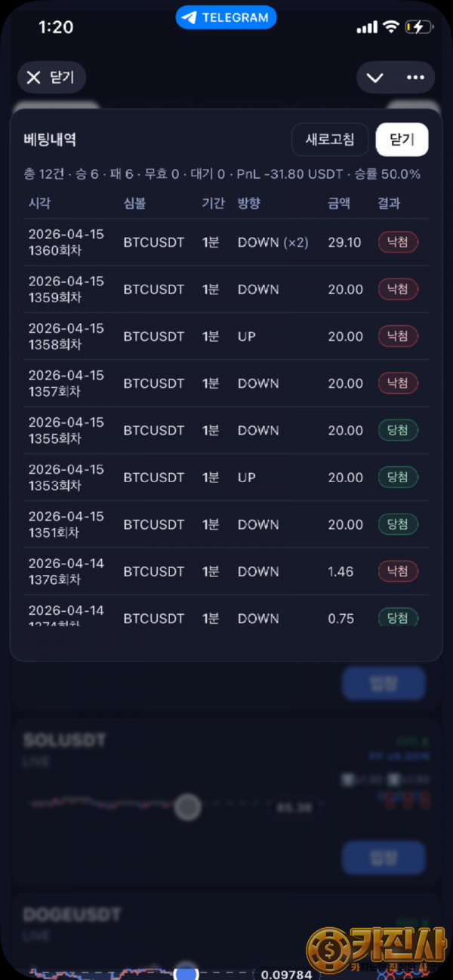
Task: Tap the 낙첨 badge for round 1358회차
Action: 398,336
